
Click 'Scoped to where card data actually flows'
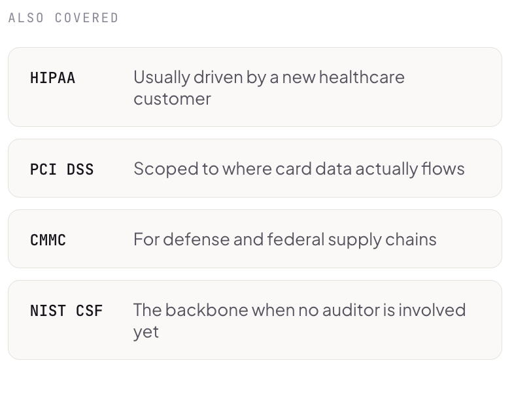pyautogui.click(x=299, y=169)
